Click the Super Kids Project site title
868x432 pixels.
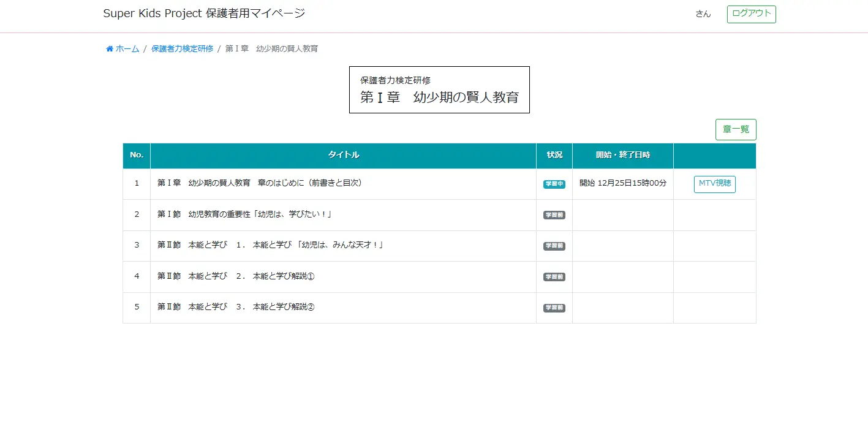click(x=204, y=13)
